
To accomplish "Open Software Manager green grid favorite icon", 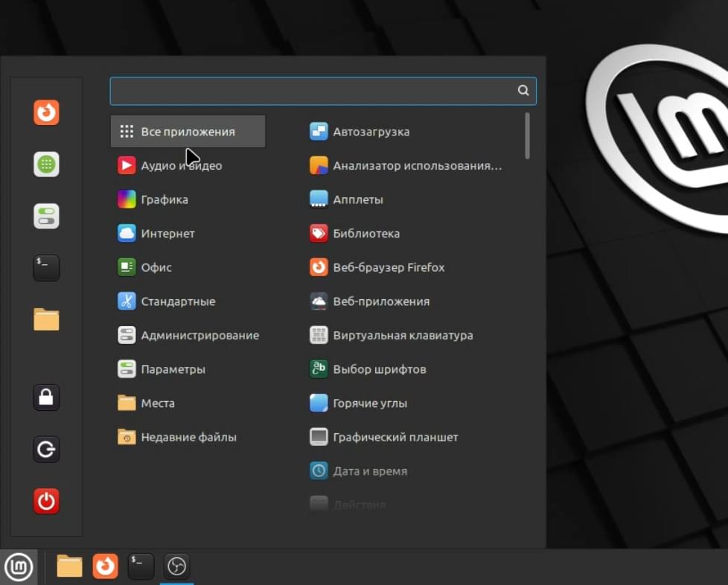I will [46, 164].
